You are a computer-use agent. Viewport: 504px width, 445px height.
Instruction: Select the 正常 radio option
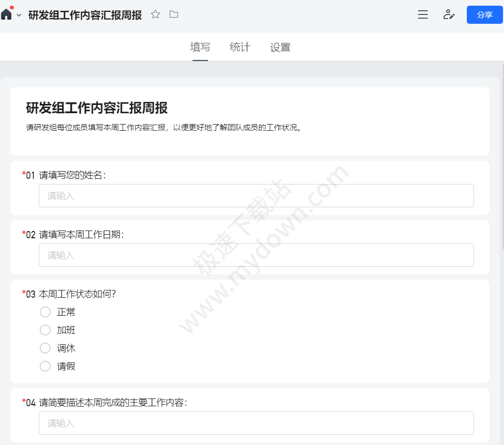click(x=45, y=312)
